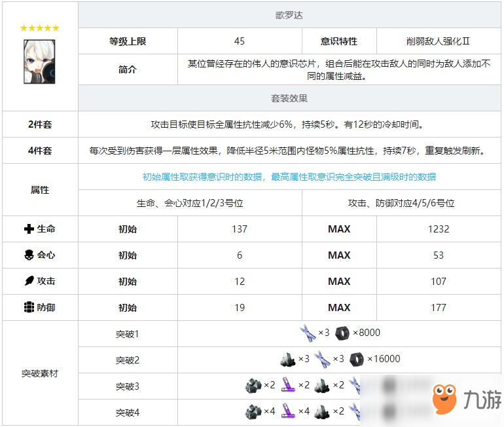The image size is (504, 427).
Task: Click the 会心 skull icon
Action: point(28,255)
